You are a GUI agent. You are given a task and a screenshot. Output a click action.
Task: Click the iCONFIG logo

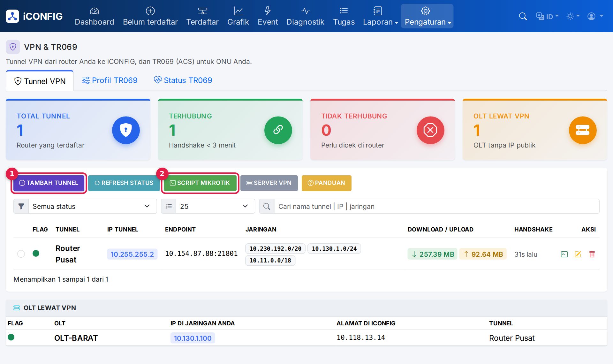[x=34, y=16]
